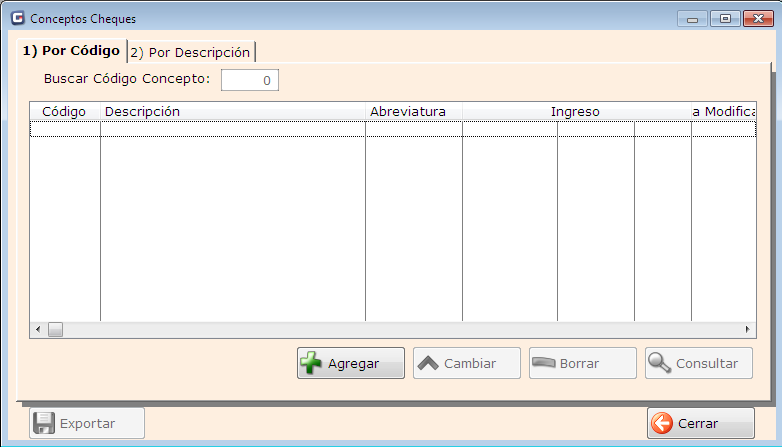
Task: Click the Cambiar up-arrow icon
Action: point(428,363)
